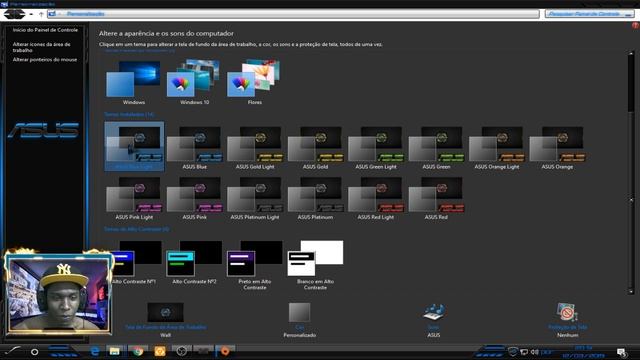This screenshot has height=360, width=640.
Task: Open the Cortana circle on the taskbar
Action: tap(34, 351)
